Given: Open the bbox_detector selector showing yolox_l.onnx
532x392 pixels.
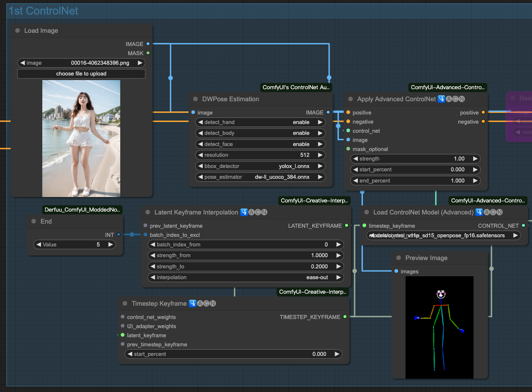Looking at the screenshot, I should pos(260,166).
